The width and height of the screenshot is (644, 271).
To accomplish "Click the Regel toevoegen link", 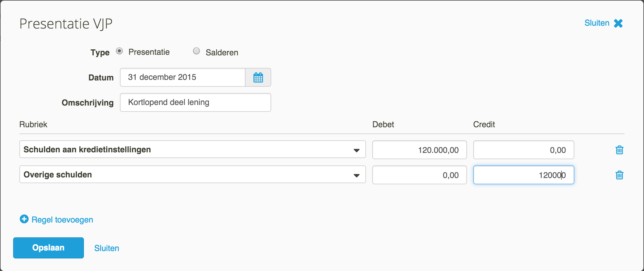I will pyautogui.click(x=62, y=220).
